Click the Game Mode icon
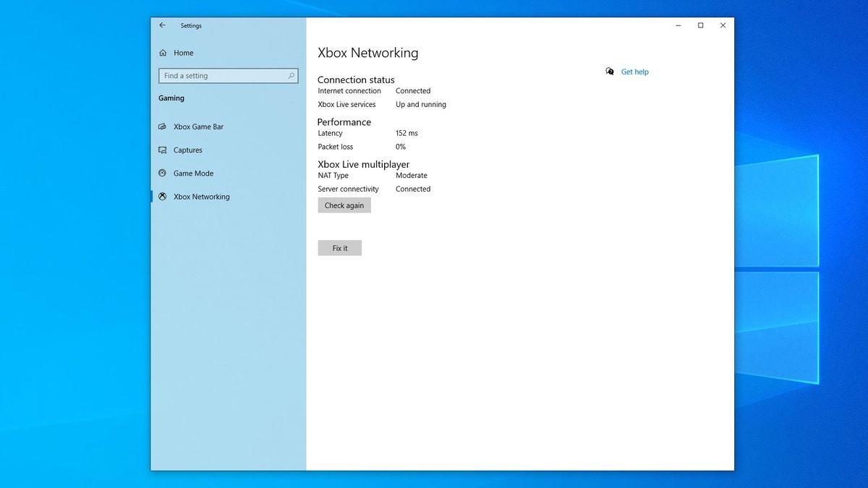 [163, 174]
